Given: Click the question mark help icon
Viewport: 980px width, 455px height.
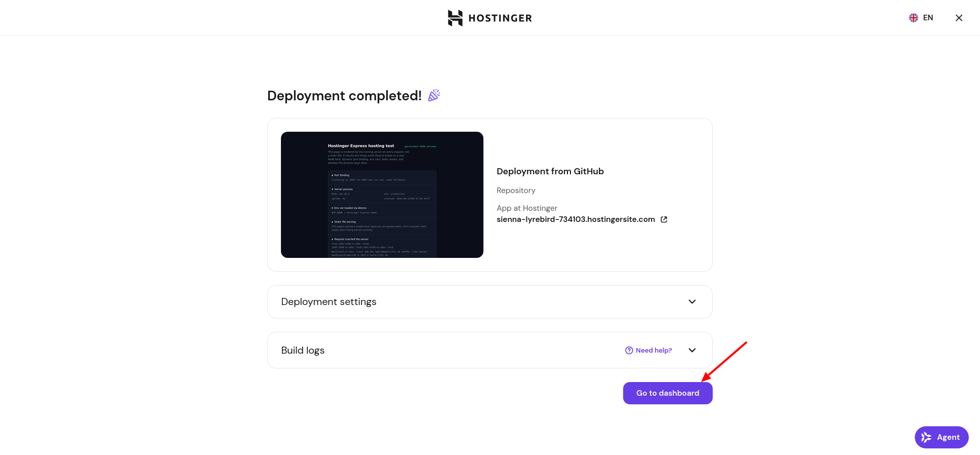Looking at the screenshot, I should point(629,350).
